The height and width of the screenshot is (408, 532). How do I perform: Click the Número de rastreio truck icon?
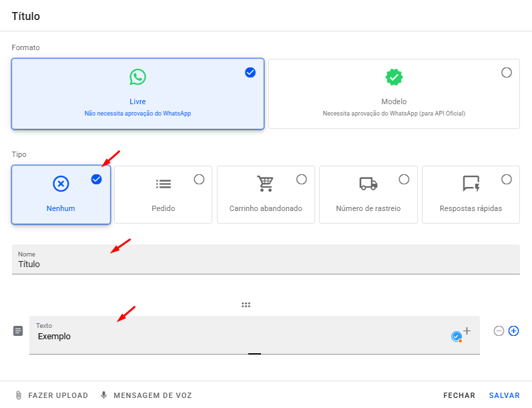click(368, 184)
